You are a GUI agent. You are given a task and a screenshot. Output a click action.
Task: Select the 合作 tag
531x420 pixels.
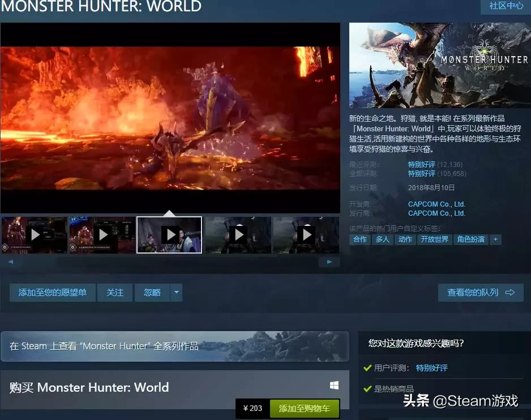[x=360, y=239]
